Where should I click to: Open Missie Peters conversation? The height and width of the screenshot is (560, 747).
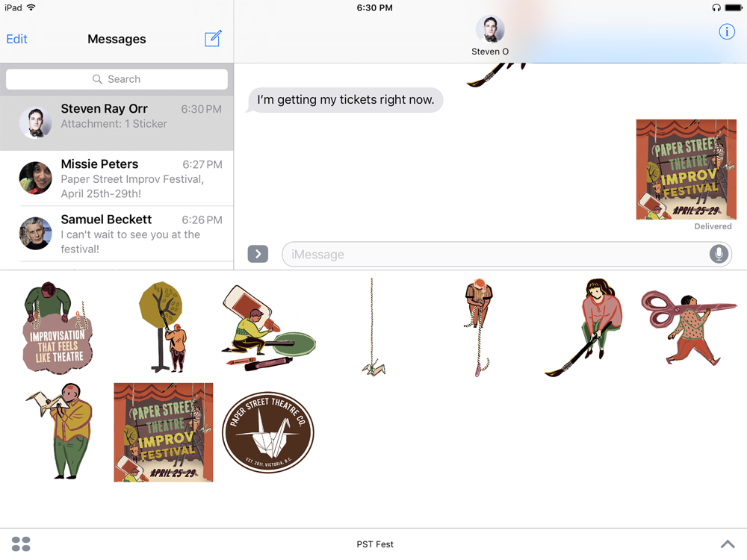coord(117,178)
